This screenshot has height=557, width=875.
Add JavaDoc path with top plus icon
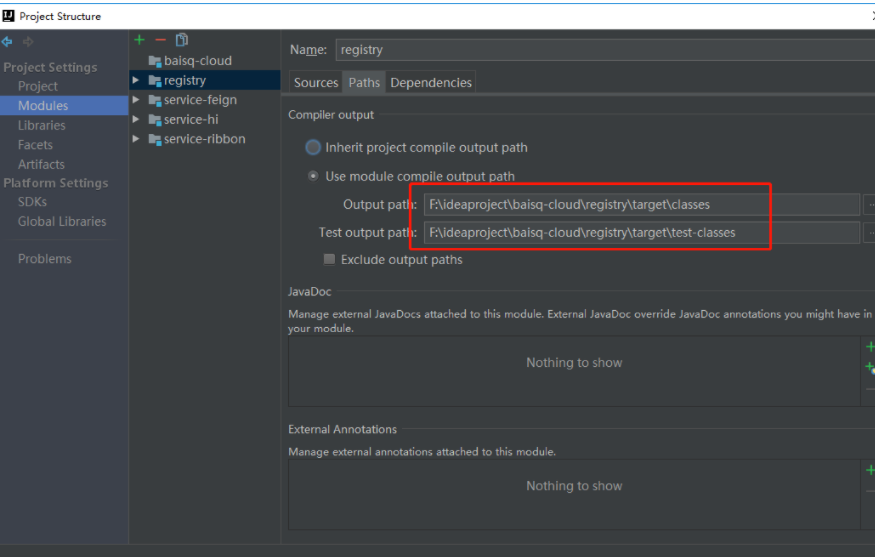pyautogui.click(x=870, y=347)
